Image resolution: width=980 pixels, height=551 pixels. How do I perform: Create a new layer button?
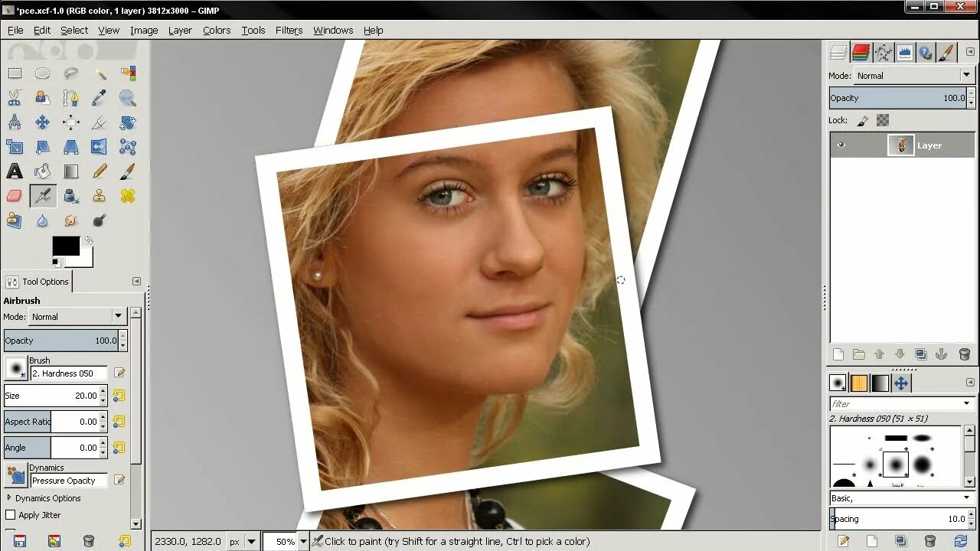(x=838, y=354)
